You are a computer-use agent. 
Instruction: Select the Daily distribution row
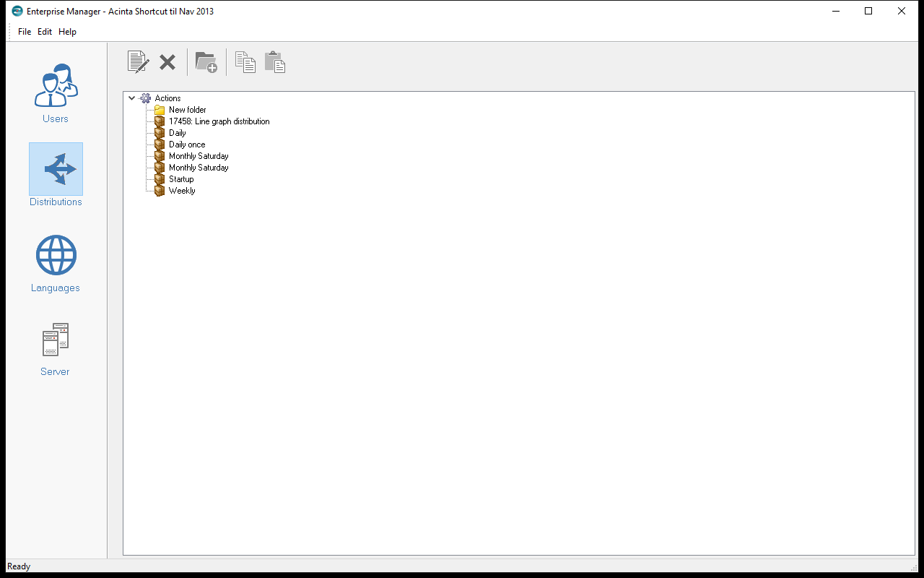[178, 133]
